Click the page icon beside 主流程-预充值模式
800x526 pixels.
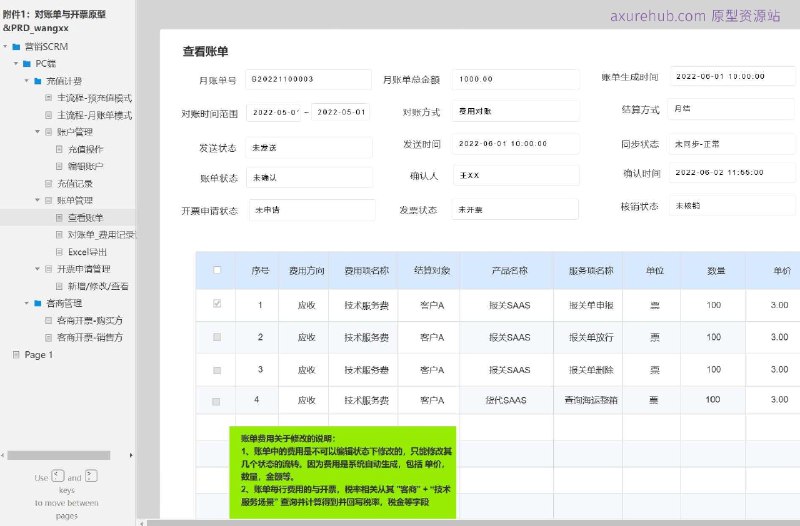coord(48,98)
